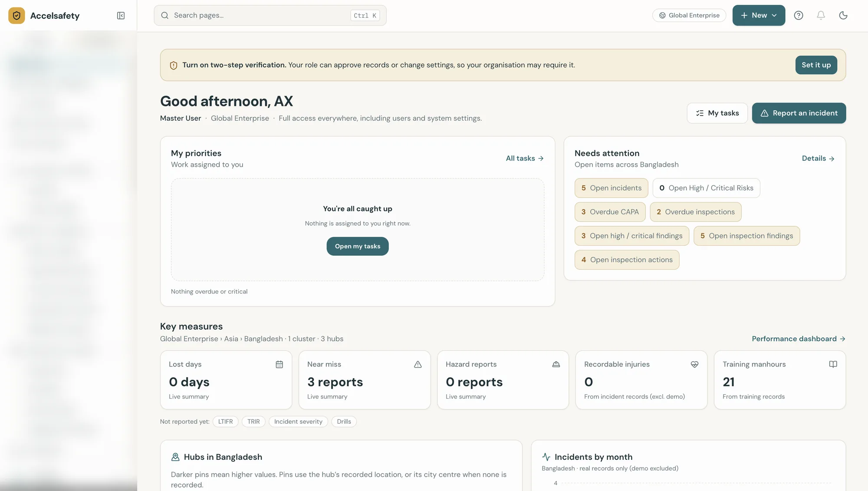868x491 pixels.
Task: Click the Incident severity tag
Action: pyautogui.click(x=298, y=422)
